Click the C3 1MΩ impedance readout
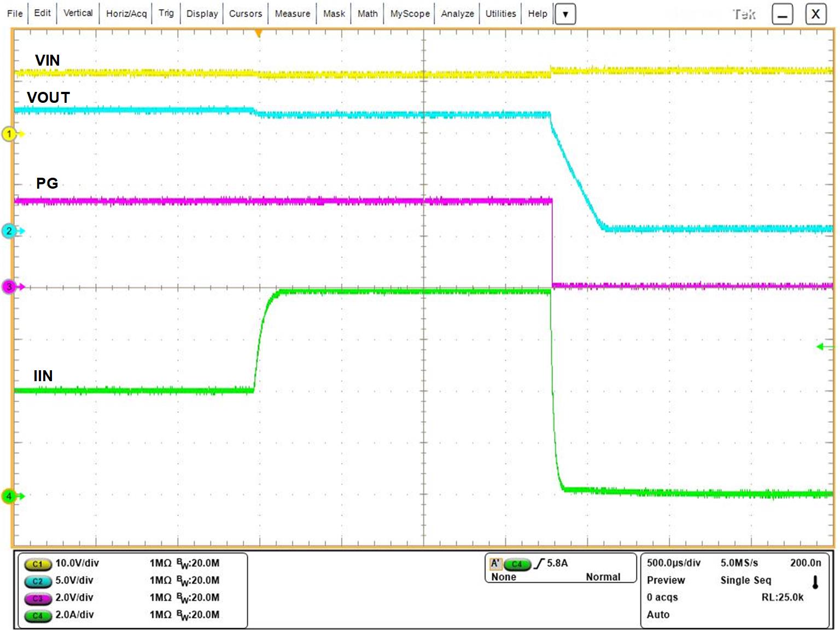Screen dimensions: 840x630 [x=161, y=598]
